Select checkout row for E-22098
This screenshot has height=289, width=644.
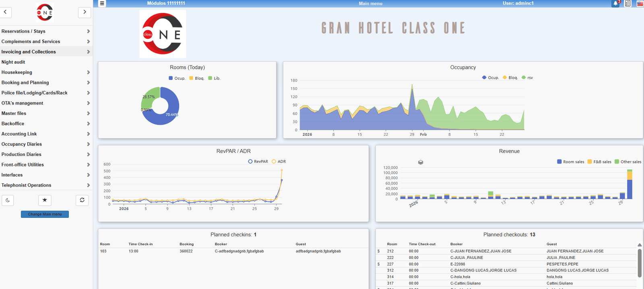507,264
